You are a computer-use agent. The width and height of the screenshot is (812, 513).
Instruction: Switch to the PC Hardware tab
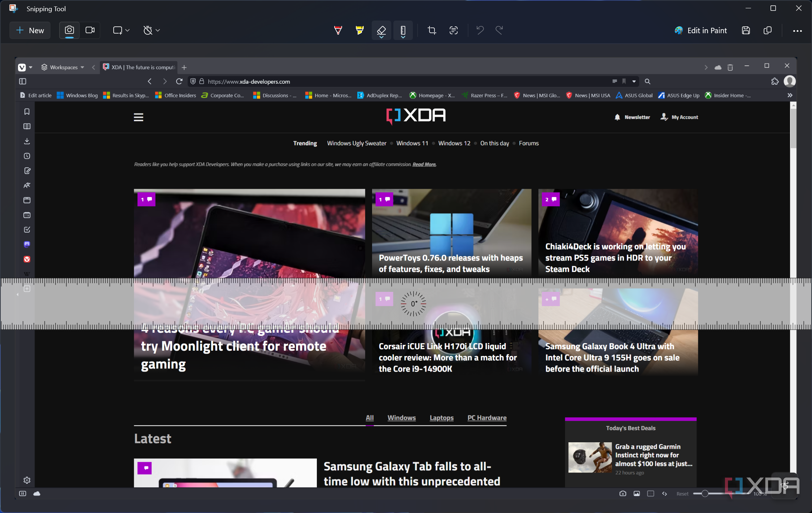click(487, 418)
